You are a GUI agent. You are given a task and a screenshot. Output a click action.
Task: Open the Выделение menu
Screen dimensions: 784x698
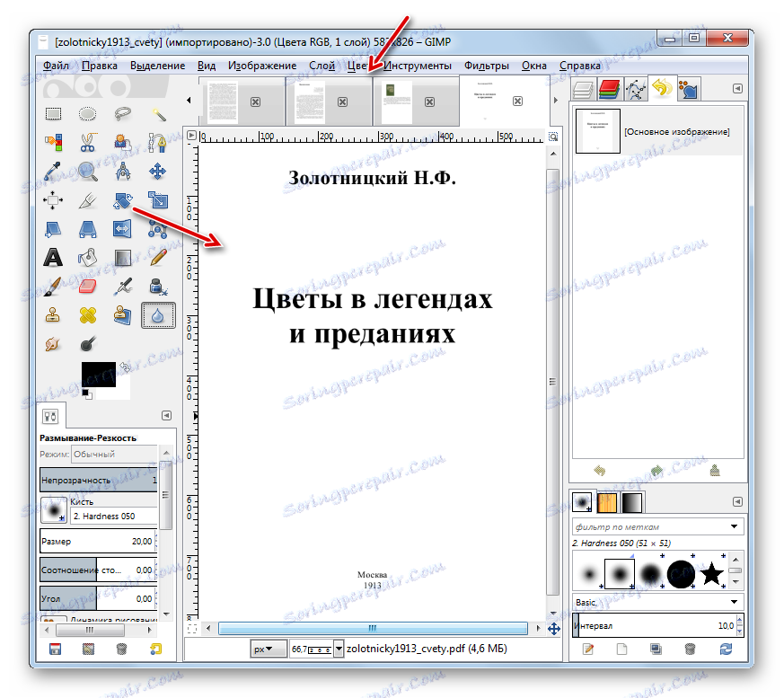[157, 66]
